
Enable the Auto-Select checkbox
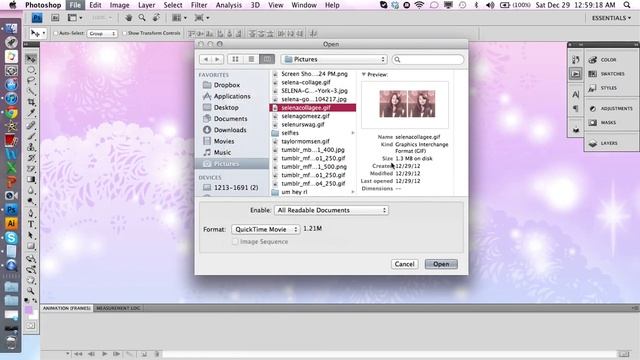[x=56, y=33]
